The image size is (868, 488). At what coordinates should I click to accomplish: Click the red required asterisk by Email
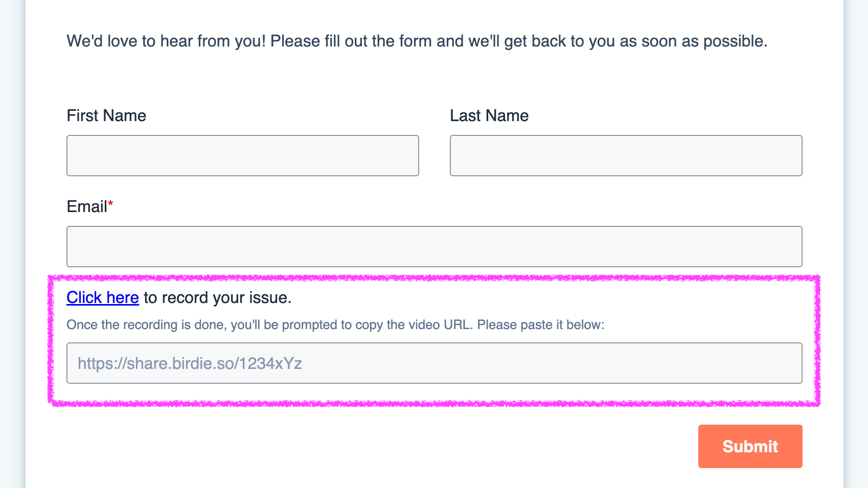(x=110, y=204)
